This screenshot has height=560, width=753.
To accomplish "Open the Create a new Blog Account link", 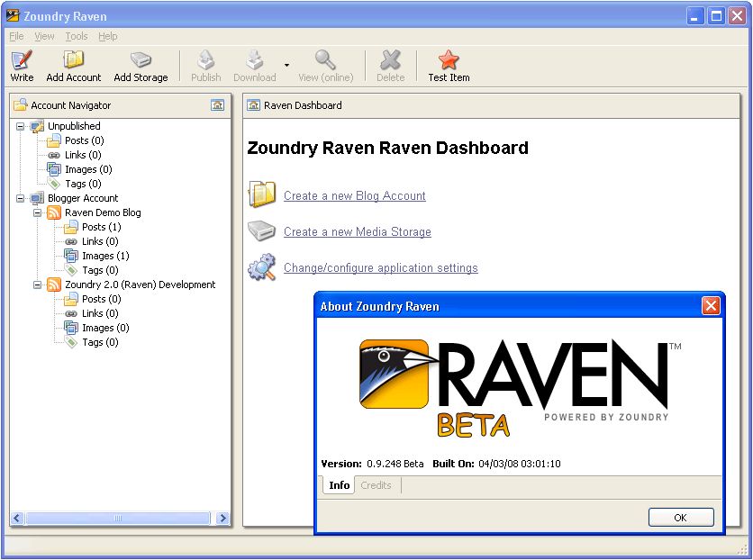I will click(x=354, y=195).
